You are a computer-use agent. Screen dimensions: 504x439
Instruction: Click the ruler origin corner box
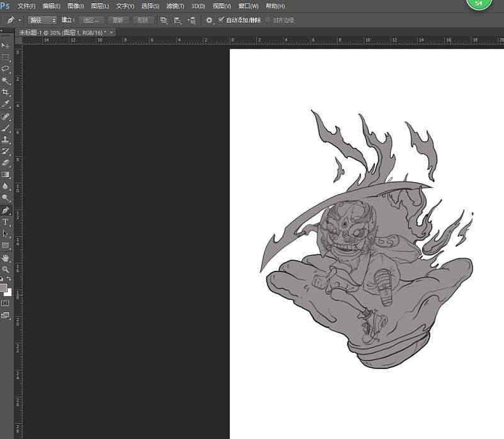point(19,40)
